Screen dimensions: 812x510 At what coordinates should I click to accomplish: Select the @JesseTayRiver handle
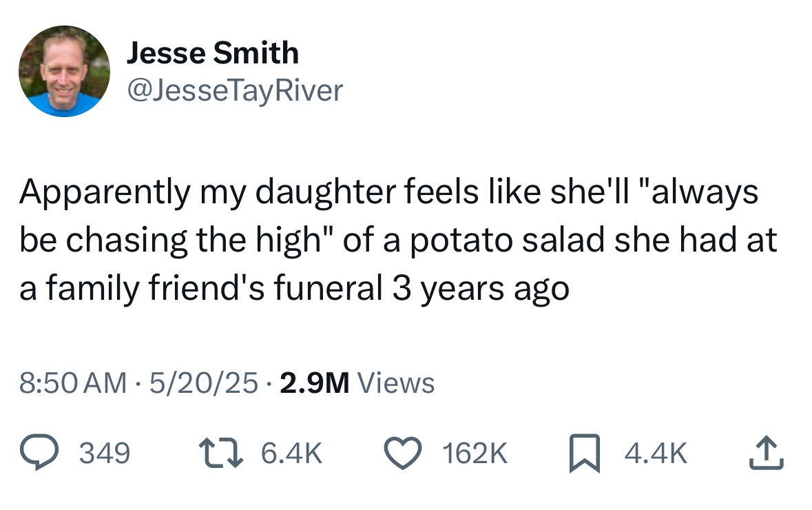(x=234, y=90)
